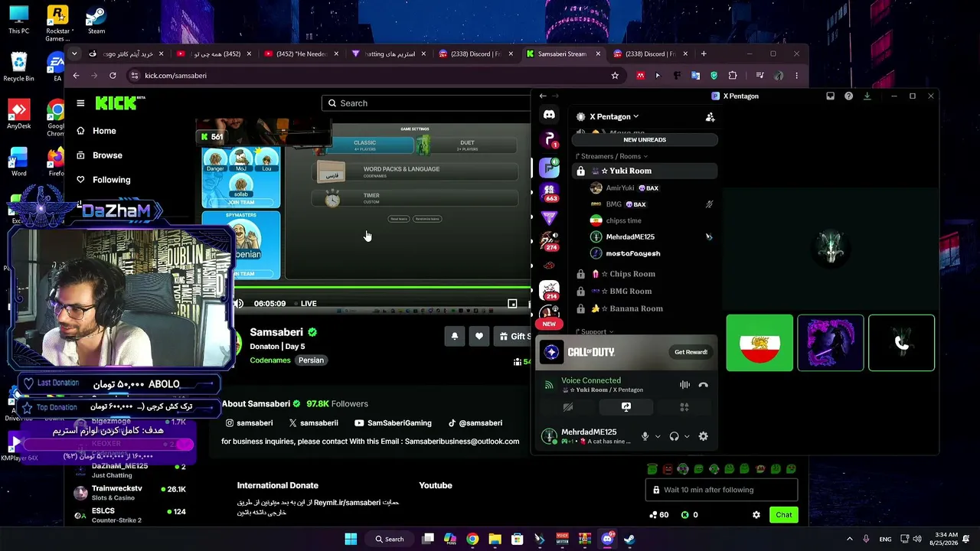Open Discord noise suppression settings
The height and width of the screenshot is (551, 980).
click(685, 385)
